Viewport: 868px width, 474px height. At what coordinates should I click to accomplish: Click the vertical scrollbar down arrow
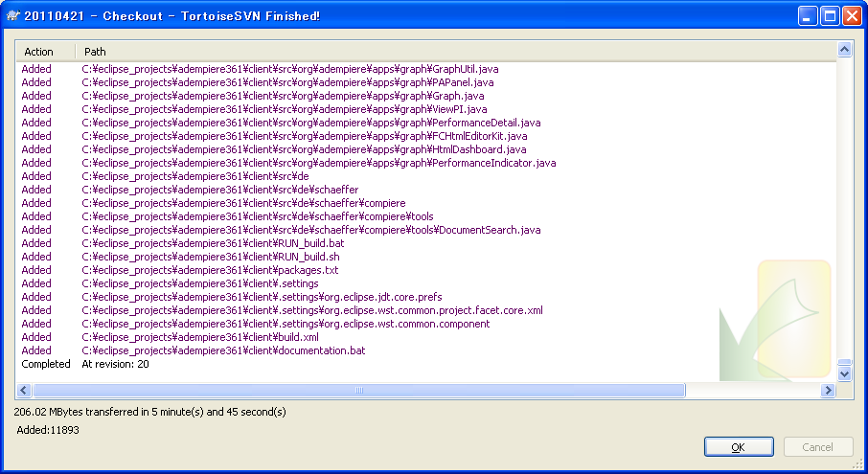click(844, 373)
